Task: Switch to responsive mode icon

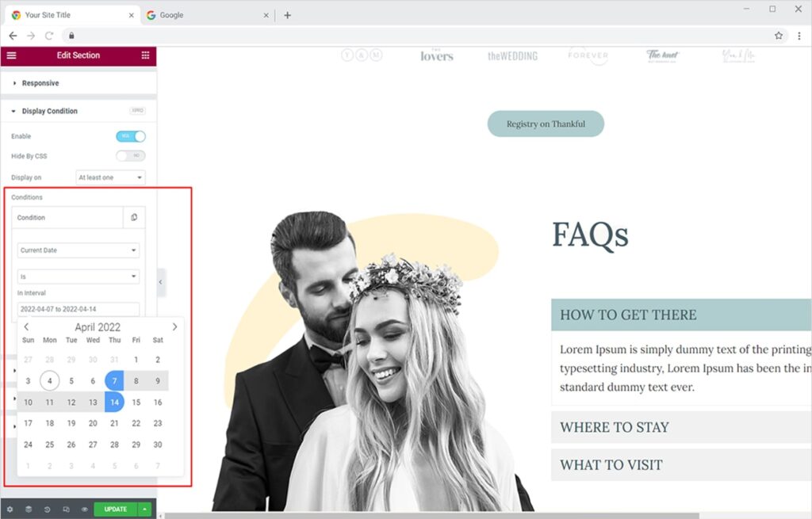Action: [x=66, y=509]
